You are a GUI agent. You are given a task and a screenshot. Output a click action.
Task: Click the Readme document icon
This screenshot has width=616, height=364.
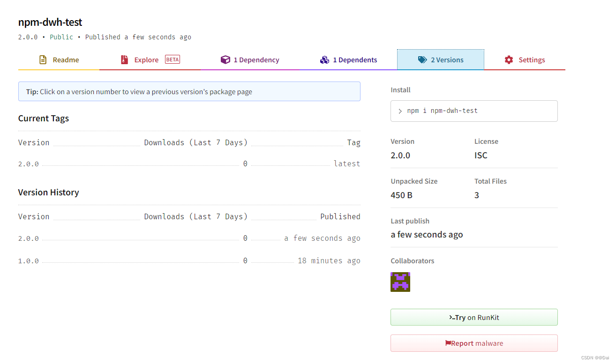coord(43,60)
